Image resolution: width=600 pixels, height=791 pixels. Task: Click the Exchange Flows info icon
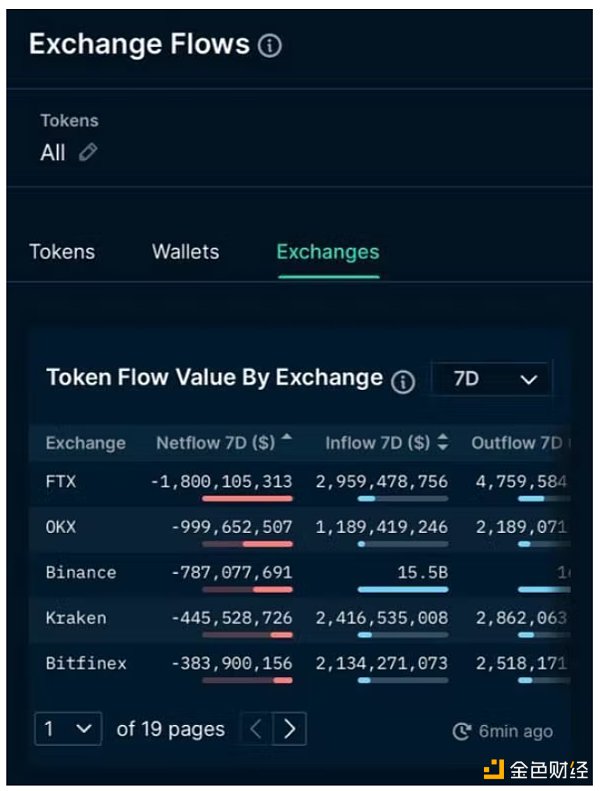click(x=270, y=46)
